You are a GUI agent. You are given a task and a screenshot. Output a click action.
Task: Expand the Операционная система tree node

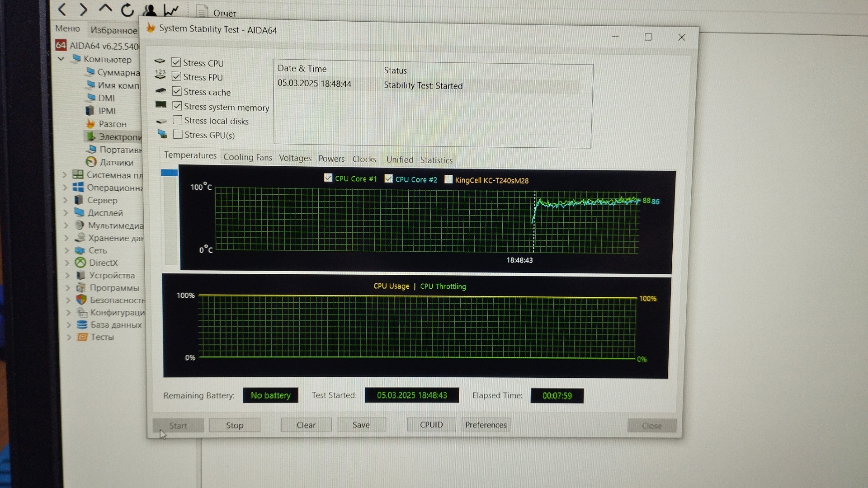click(x=65, y=187)
